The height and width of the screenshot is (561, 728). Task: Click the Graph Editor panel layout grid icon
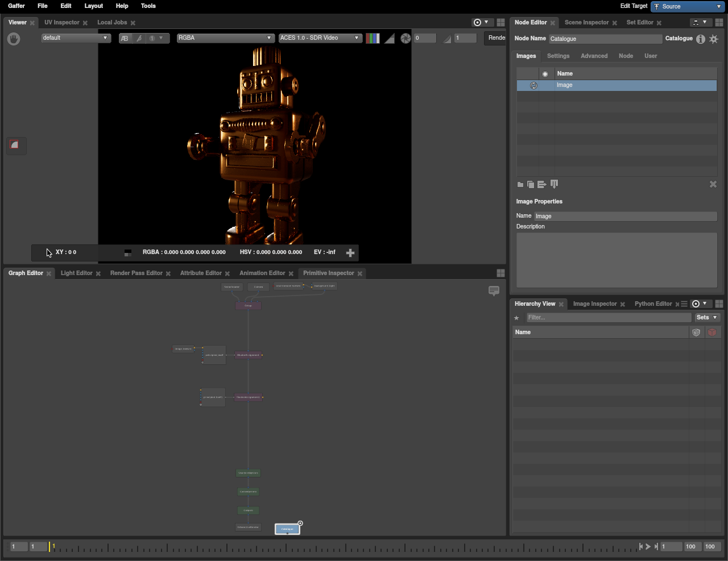[x=500, y=273]
